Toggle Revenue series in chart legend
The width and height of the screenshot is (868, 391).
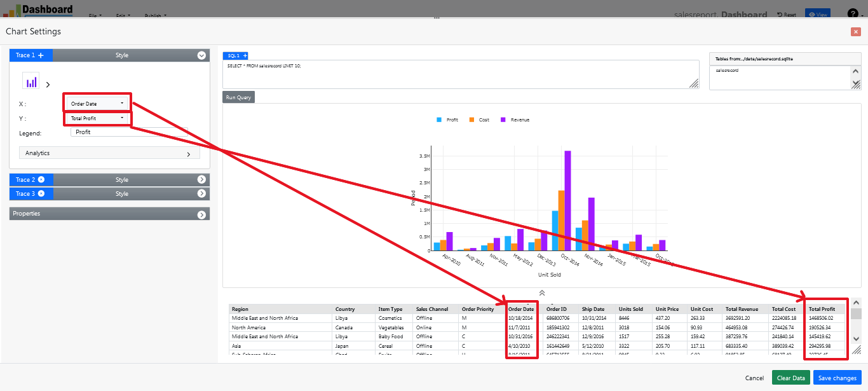(x=515, y=120)
